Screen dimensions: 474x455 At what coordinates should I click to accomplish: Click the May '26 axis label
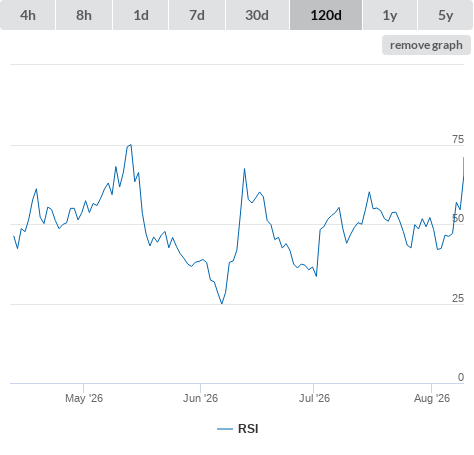(x=84, y=398)
